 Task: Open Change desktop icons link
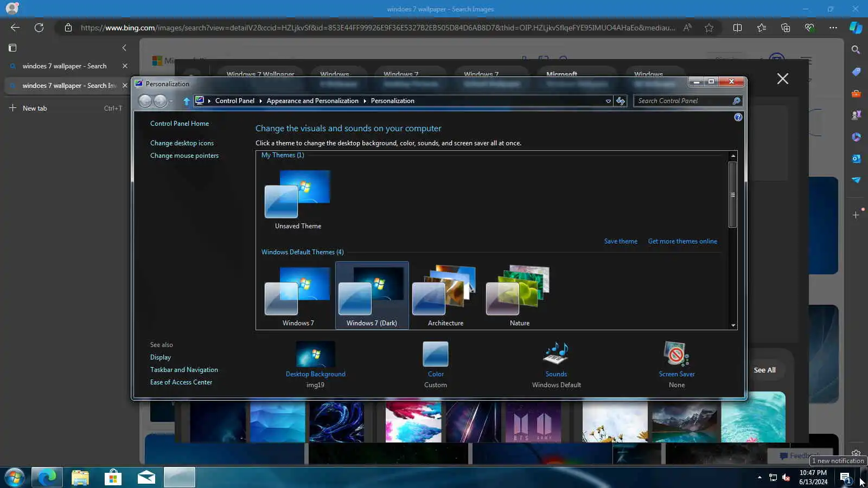pos(182,143)
